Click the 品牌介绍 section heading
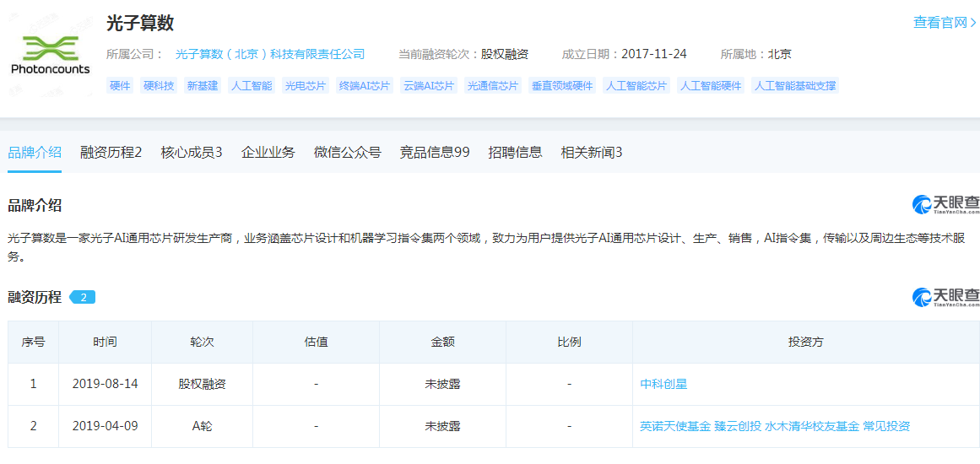This screenshot has width=980, height=464. pyautogui.click(x=35, y=205)
